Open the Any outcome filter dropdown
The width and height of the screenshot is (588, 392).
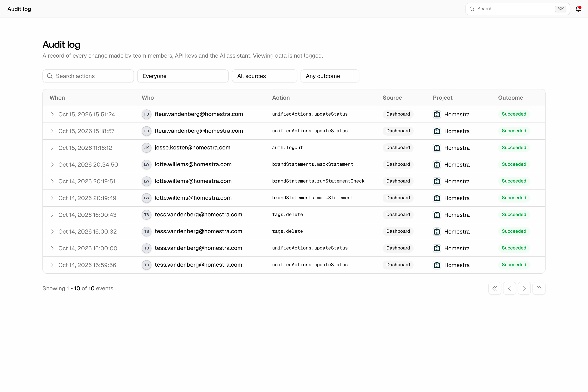pyautogui.click(x=330, y=76)
